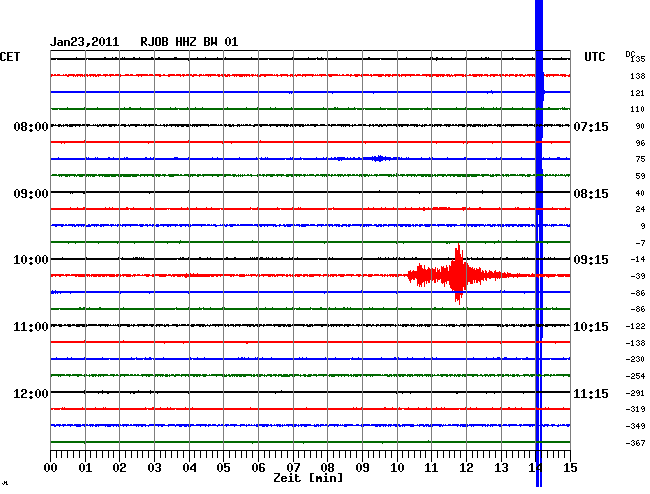Click the '00' minute axis label
Image resolution: width=650 pixels, height=494 pixels.
[x=51, y=468]
